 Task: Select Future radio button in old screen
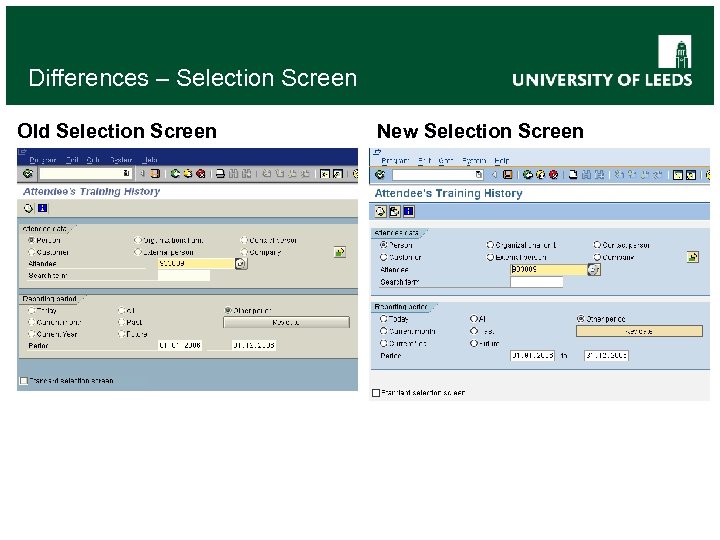click(122, 334)
